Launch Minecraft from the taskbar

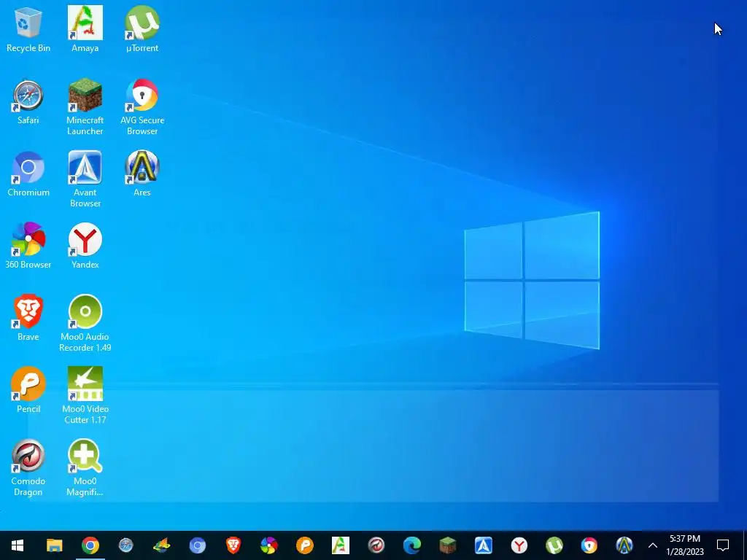pyautogui.click(x=447, y=545)
